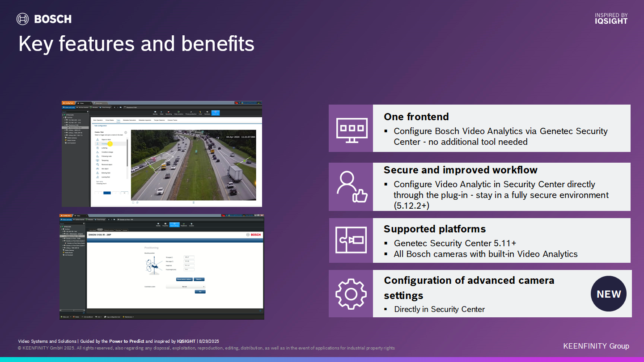The height and width of the screenshot is (362, 644).
Task: Switch to the Bosch IVA tab
Action: [216, 113]
